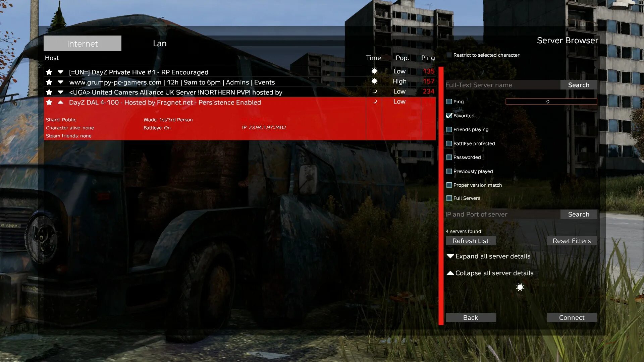
Task: Click the favorite star for grumpy-pc-gamers server
Action: click(49, 82)
